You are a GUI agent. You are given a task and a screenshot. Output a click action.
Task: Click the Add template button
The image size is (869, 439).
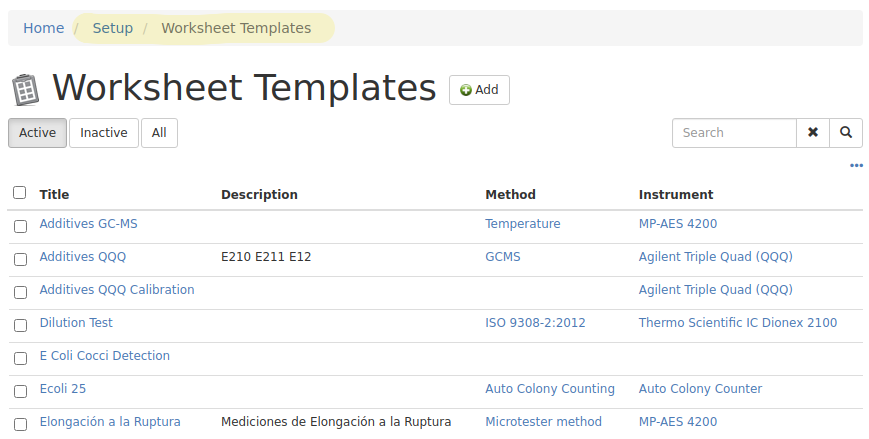tap(479, 90)
